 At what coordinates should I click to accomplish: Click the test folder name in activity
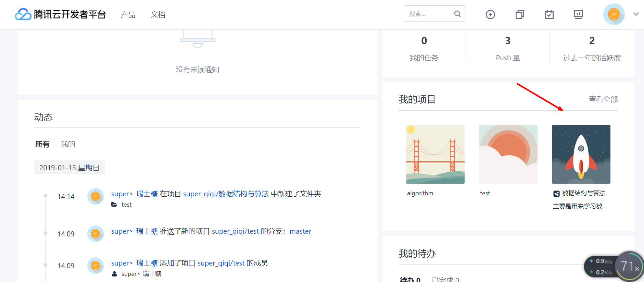(126, 205)
